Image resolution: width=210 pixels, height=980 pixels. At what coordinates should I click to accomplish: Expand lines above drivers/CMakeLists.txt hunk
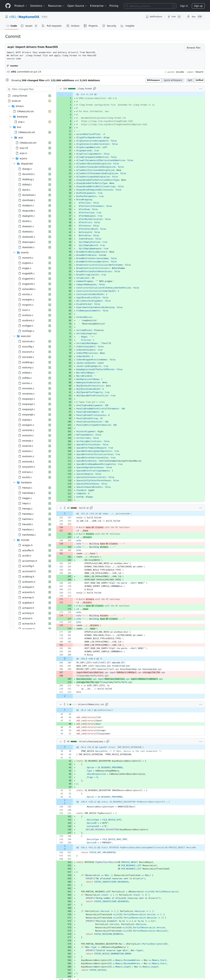64,710
